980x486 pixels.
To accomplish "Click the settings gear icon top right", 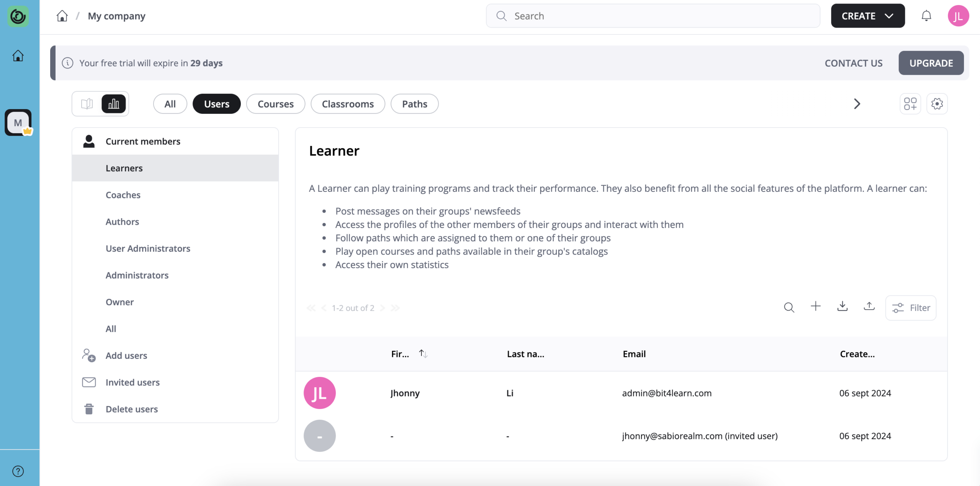I will pyautogui.click(x=937, y=103).
